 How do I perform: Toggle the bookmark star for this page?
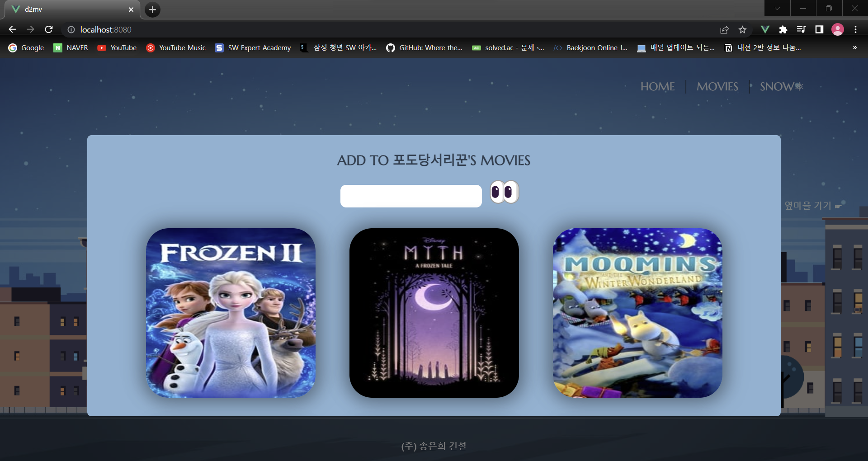point(742,29)
